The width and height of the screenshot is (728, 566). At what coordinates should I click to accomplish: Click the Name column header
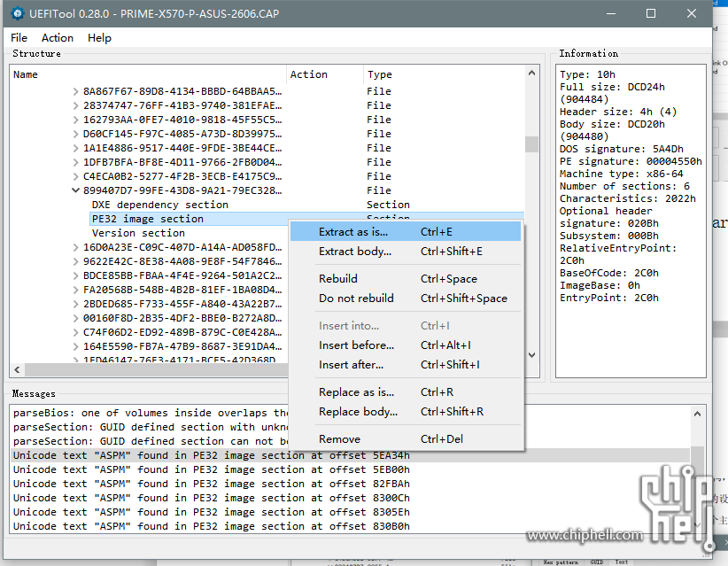tap(148, 74)
